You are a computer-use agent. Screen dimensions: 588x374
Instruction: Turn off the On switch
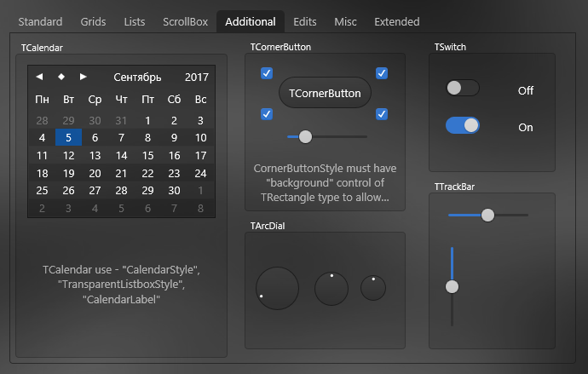[463, 125]
